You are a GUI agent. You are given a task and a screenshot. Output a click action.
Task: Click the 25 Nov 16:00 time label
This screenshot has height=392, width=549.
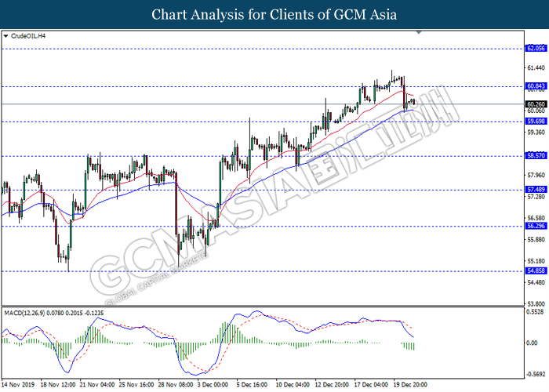click(x=136, y=385)
